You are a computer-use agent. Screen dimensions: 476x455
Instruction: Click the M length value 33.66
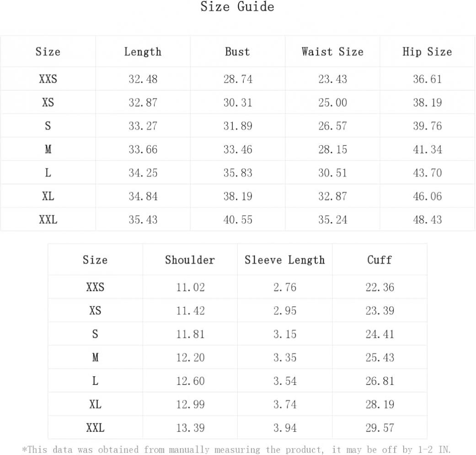click(143, 149)
